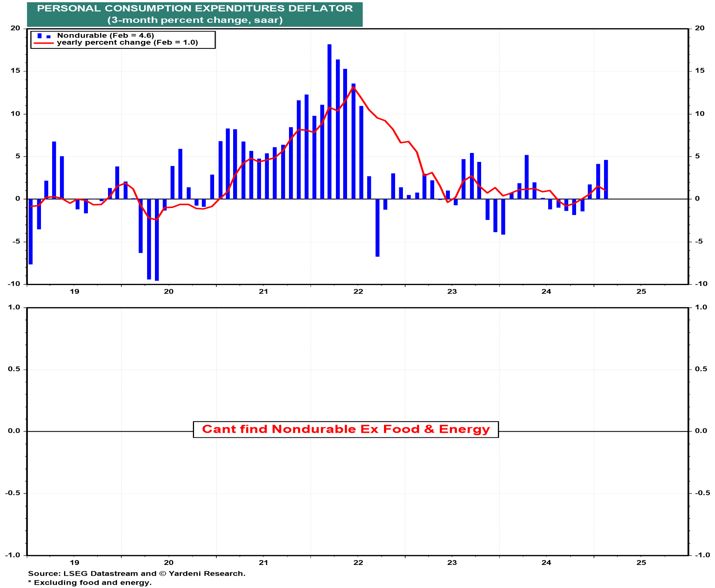
Task: Click the 25 label on bottom chart x-axis
Action: [641, 562]
